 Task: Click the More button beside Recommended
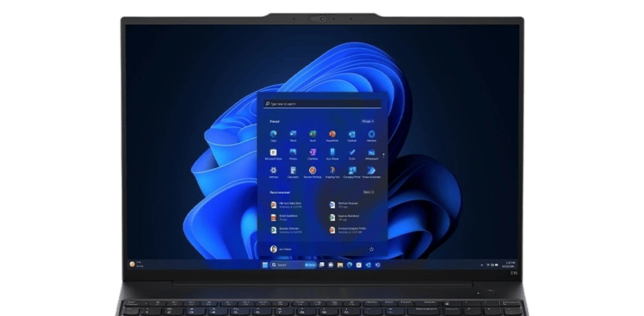tap(369, 192)
